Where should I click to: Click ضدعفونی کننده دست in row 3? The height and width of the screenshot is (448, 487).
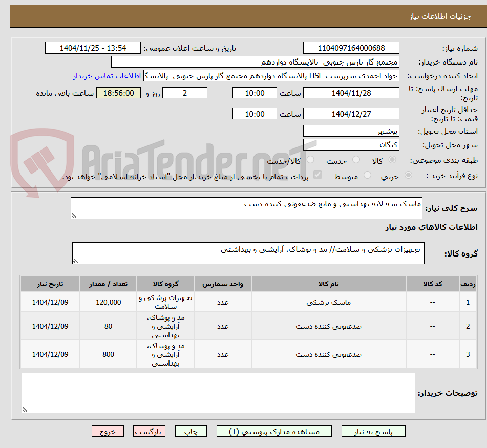click(x=329, y=354)
